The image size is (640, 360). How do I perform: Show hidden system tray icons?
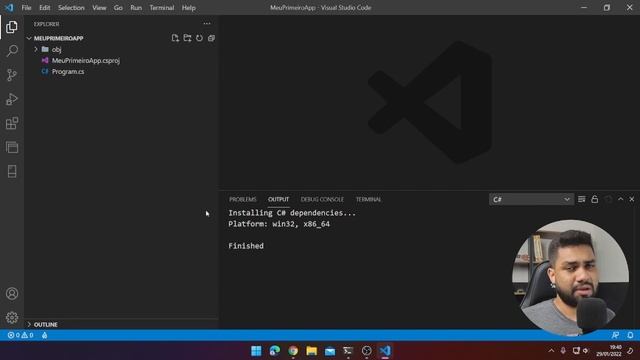(551, 351)
